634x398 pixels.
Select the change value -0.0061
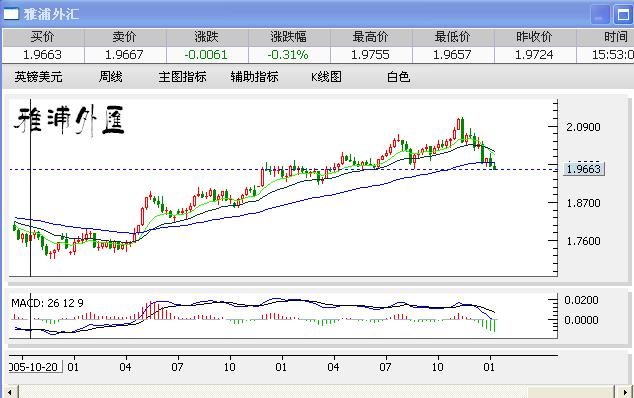[206, 55]
